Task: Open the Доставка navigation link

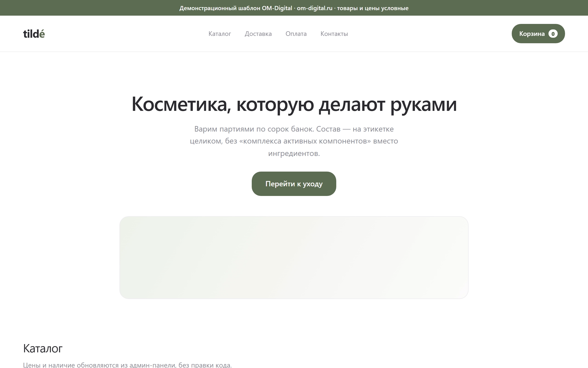Action: point(258,34)
